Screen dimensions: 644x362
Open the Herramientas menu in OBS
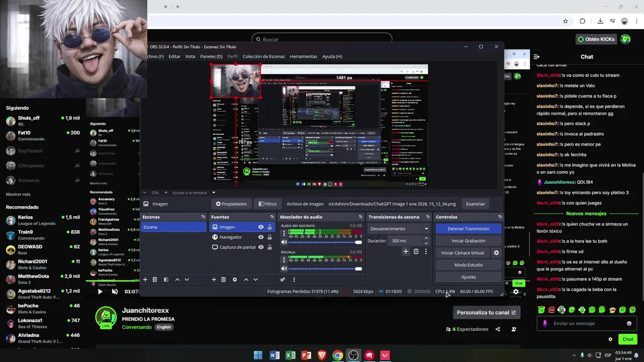point(303,56)
